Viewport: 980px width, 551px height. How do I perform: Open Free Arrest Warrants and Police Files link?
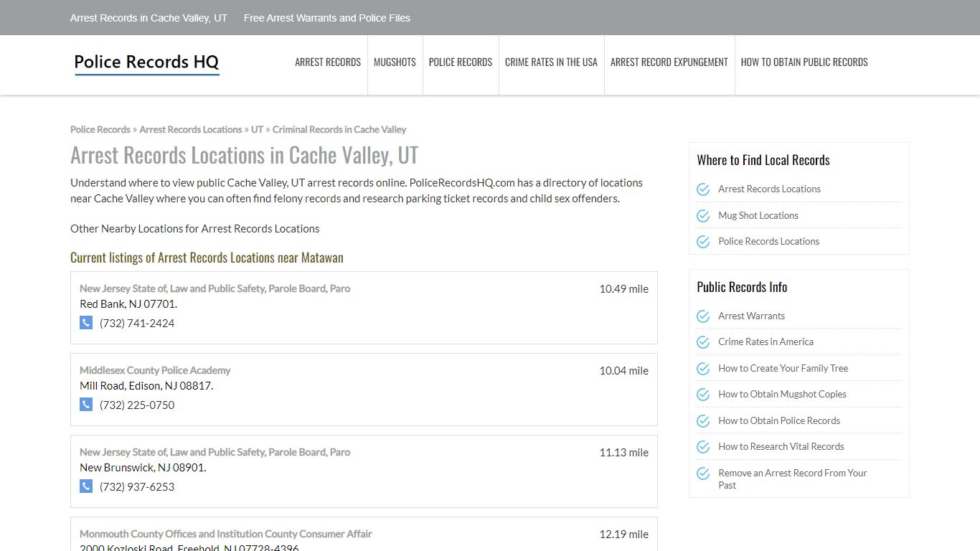coord(327,18)
